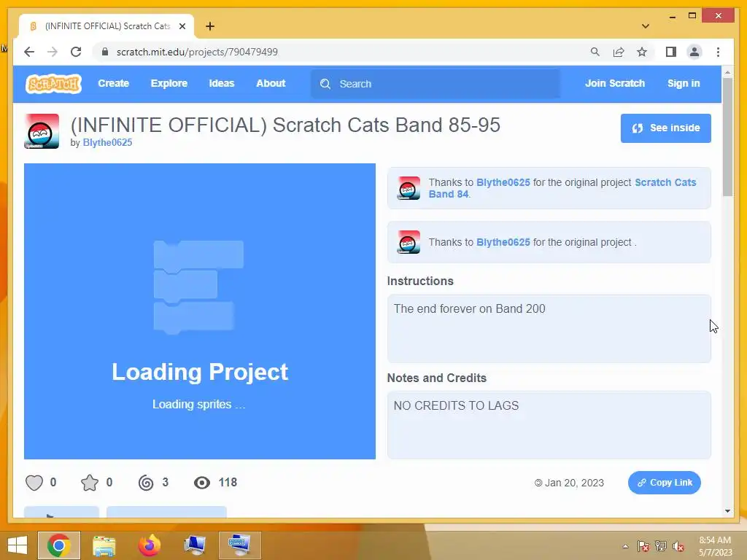Open the Ideas menu item
Viewport: 747px width, 560px height.
[x=222, y=83]
